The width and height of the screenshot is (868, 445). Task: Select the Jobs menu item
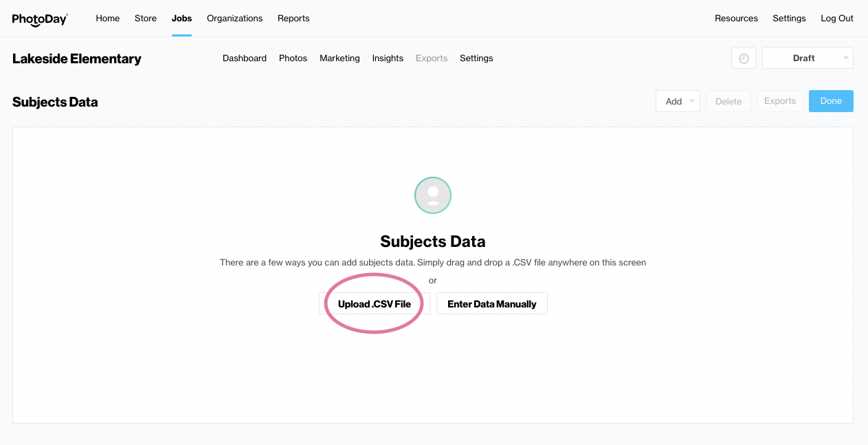[181, 19]
